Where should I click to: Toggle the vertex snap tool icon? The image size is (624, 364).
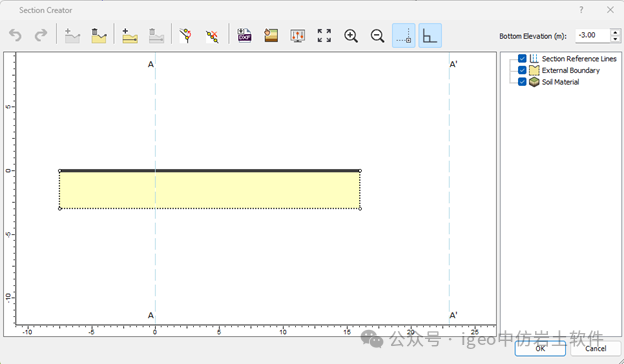click(404, 36)
